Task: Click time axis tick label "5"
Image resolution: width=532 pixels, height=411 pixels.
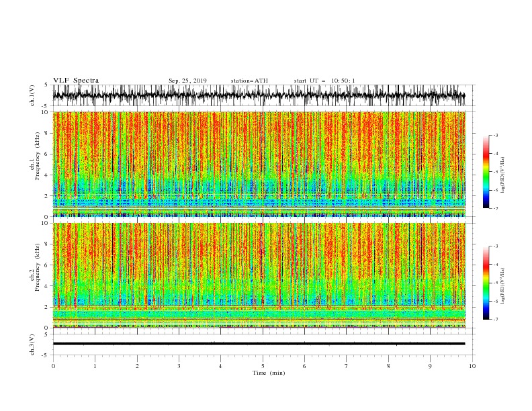Action: pyautogui.click(x=263, y=366)
